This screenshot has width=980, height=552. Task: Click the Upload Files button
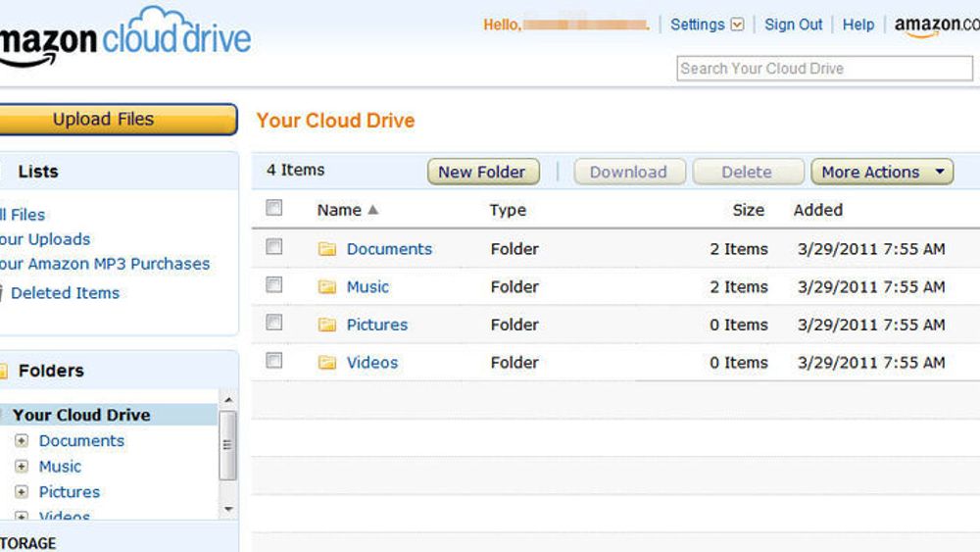[118, 119]
